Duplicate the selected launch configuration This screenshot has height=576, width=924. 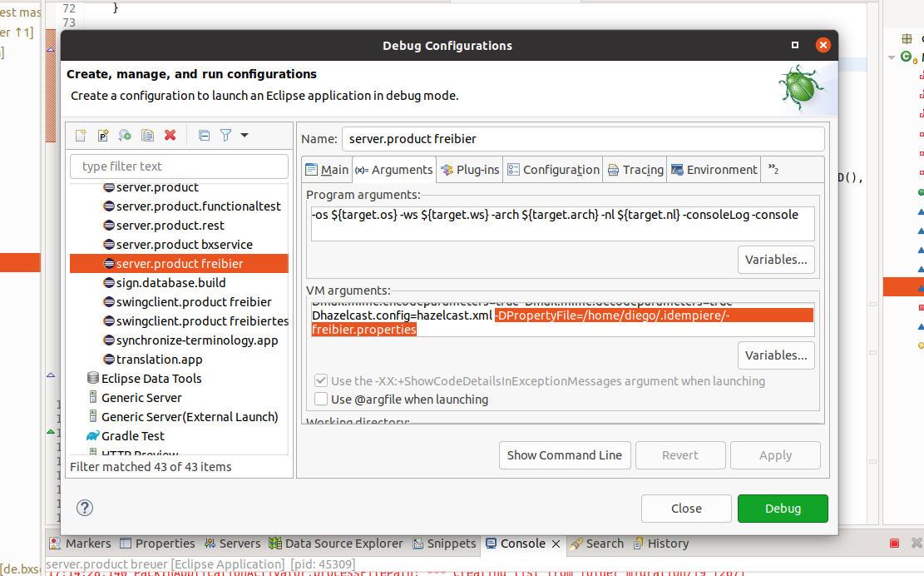148,135
